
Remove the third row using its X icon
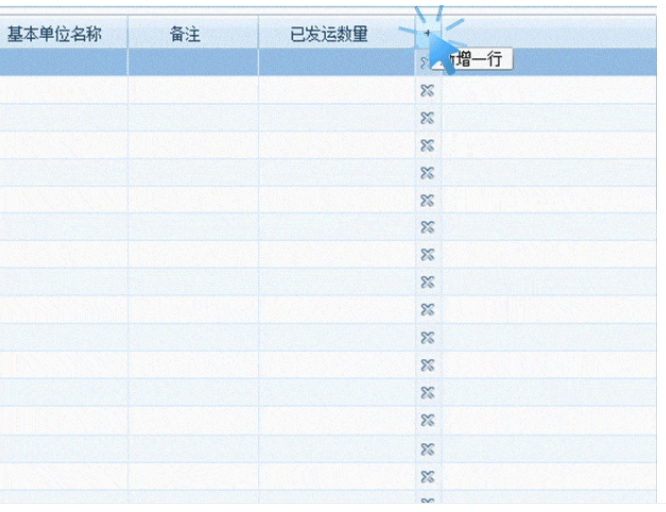click(x=427, y=118)
